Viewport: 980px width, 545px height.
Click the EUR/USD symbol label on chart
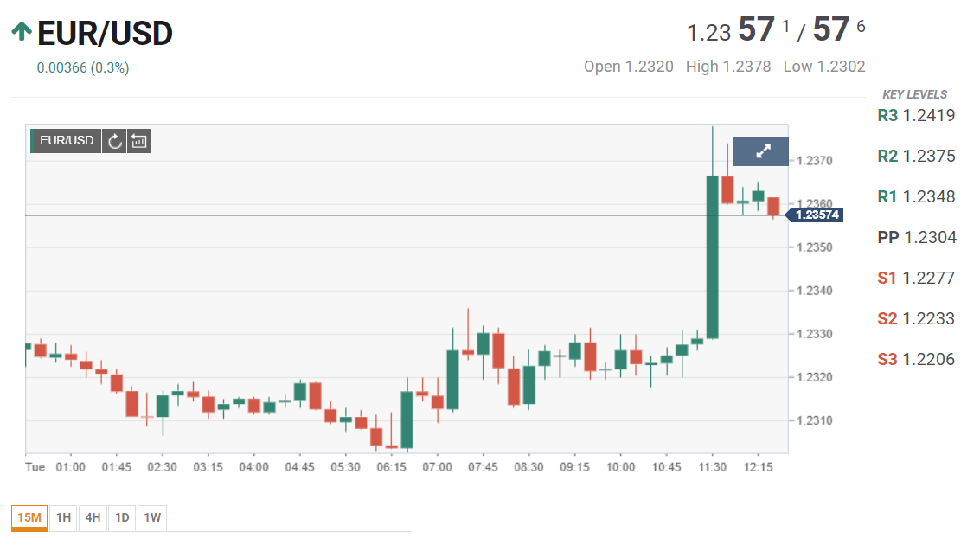click(x=66, y=141)
